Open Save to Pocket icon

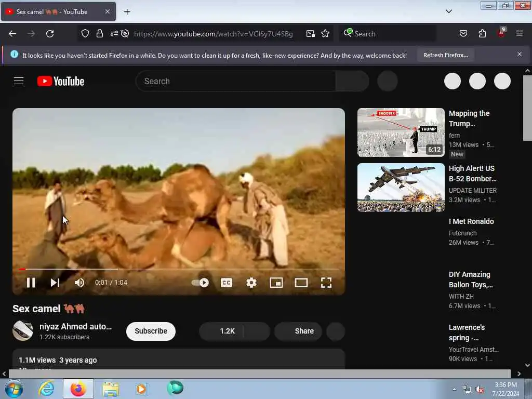pos(463,33)
